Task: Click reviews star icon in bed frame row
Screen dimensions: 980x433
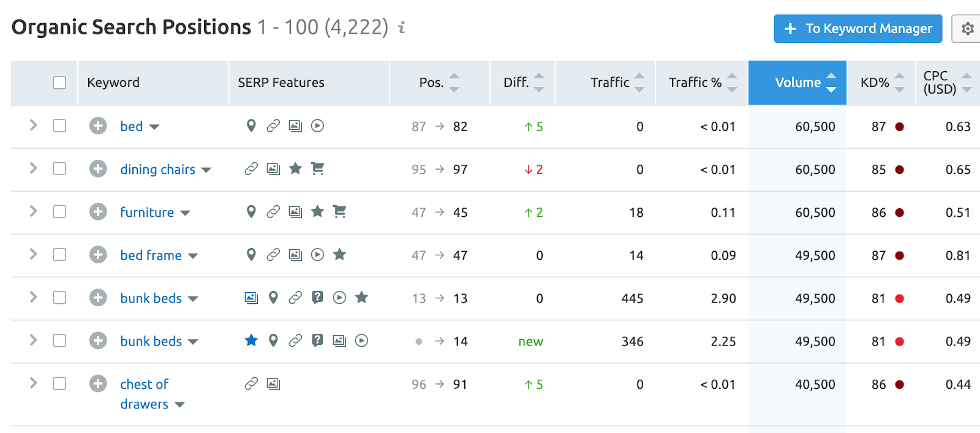Action: [339, 254]
